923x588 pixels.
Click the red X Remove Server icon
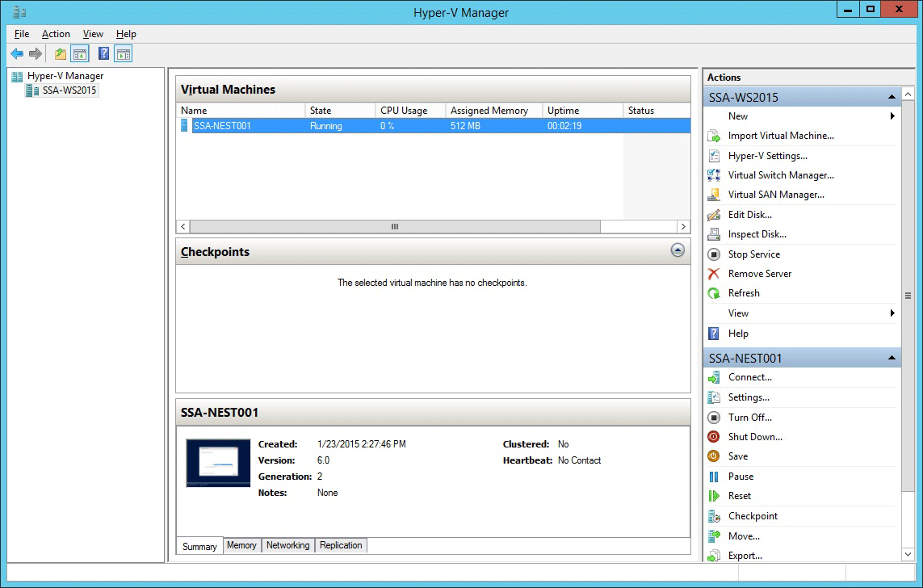713,274
